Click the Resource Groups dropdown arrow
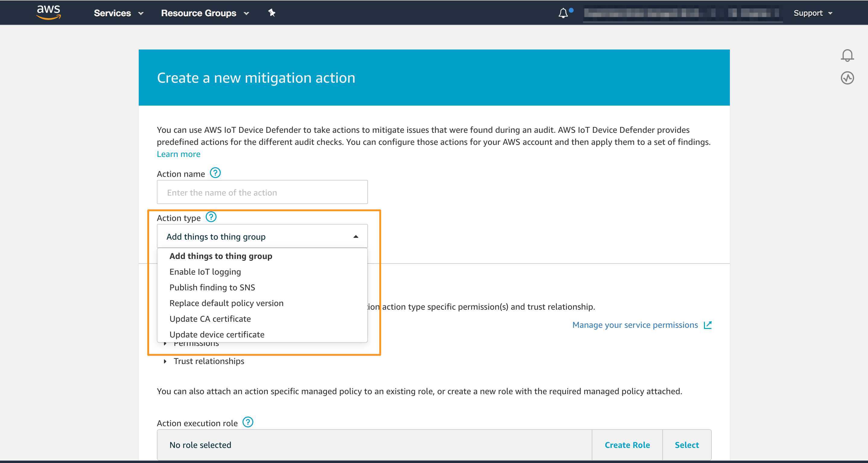This screenshot has width=868, height=463. (x=246, y=14)
